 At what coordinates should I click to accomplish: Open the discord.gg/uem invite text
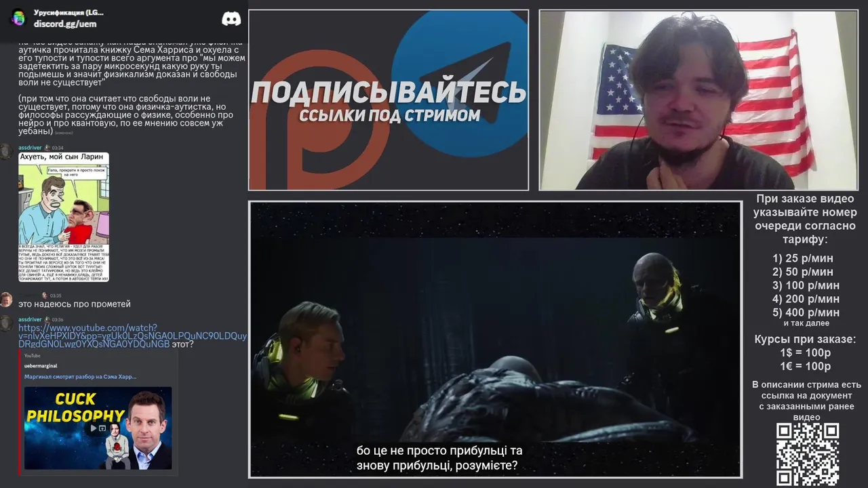pyautogui.click(x=65, y=24)
